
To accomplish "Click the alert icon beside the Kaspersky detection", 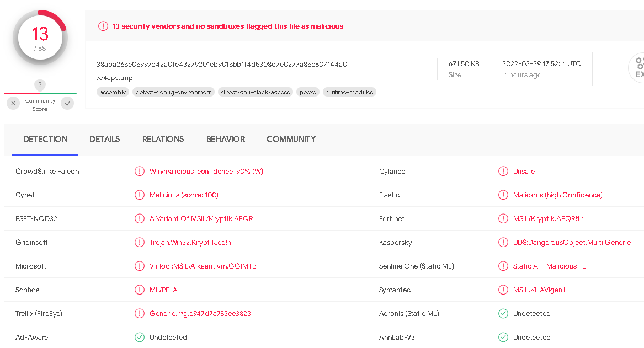I will 503,243.
